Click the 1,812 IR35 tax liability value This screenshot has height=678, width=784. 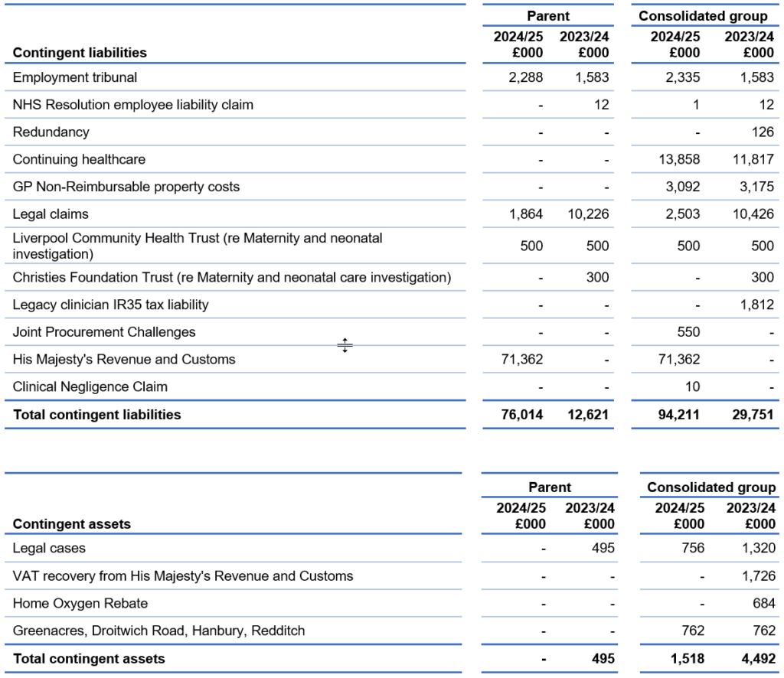point(758,305)
